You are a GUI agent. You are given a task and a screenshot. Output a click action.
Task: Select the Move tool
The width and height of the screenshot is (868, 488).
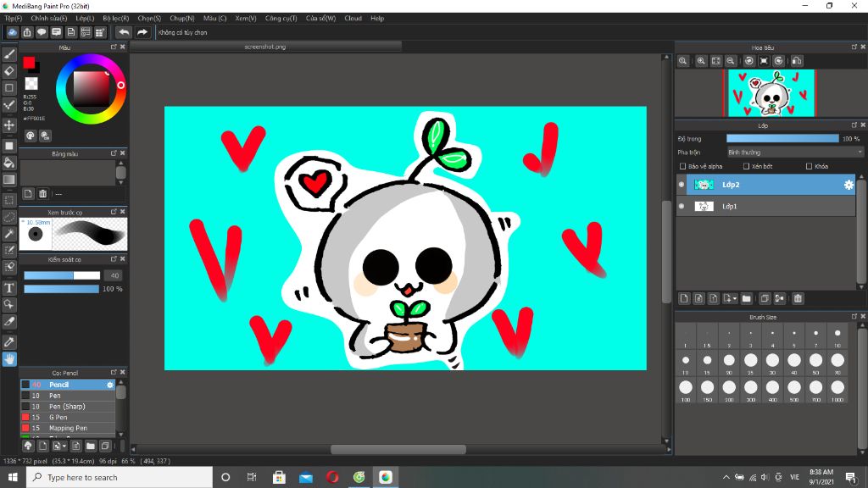9,125
